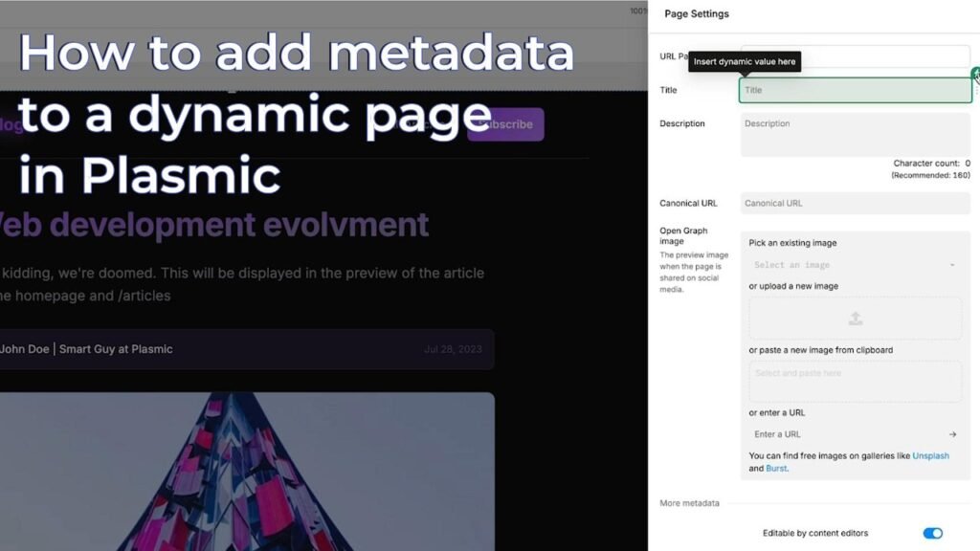Click the URL Path input field
The height and width of the screenshot is (551, 980).
(855, 56)
